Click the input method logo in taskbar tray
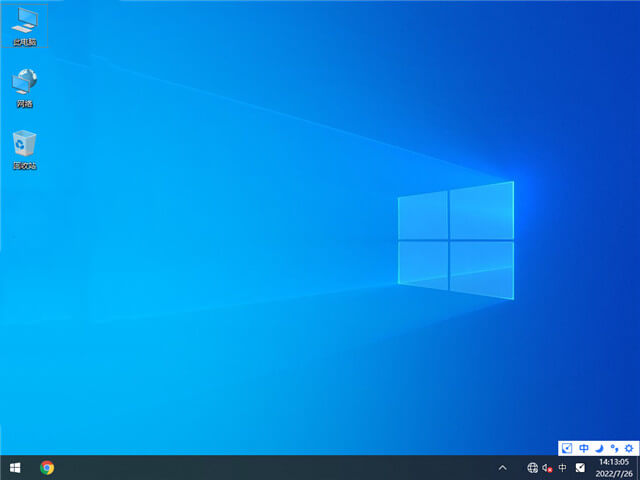640x480 pixels. tap(580, 468)
